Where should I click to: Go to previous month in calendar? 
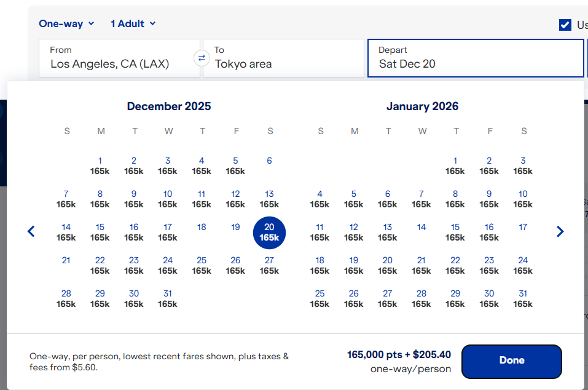31,232
